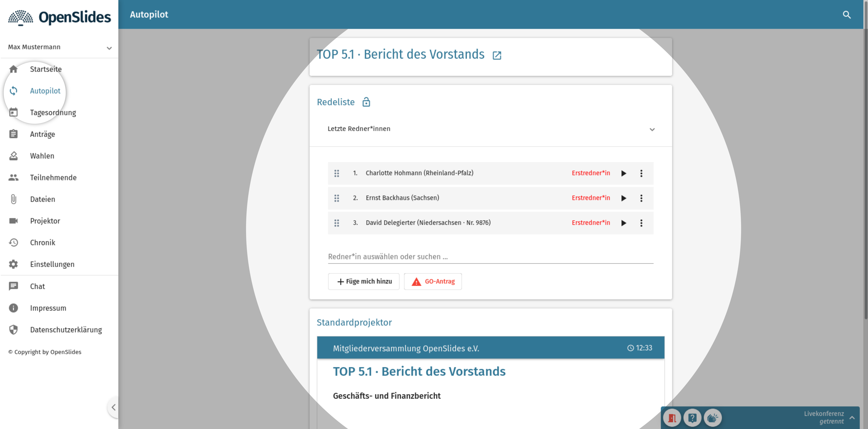Click the TOP 5.1 Bericht des Vorstands title
Screen dimensions: 868x429
[x=400, y=55]
